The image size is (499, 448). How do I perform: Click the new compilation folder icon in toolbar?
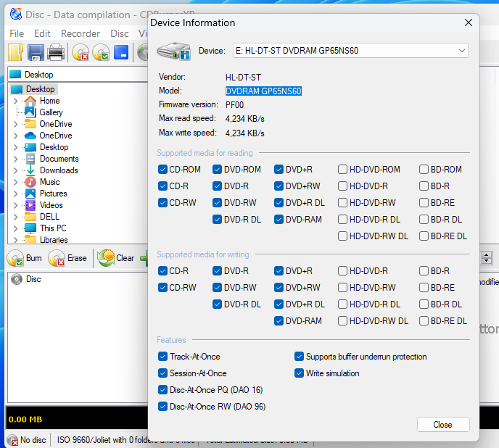click(x=16, y=52)
